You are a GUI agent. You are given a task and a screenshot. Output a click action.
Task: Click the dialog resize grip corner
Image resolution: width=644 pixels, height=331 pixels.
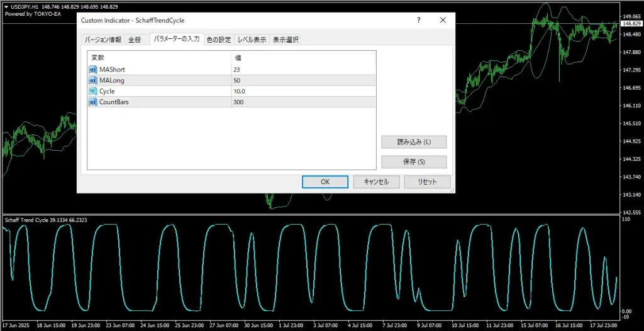(452, 190)
